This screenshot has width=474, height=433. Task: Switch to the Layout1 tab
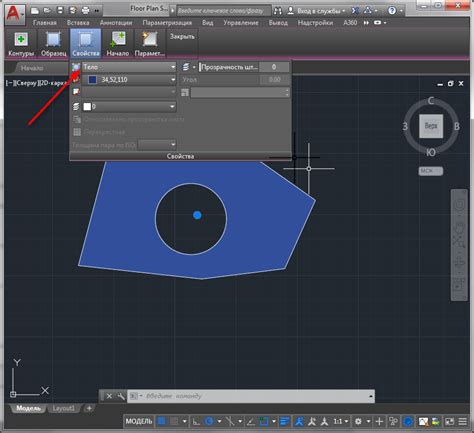(x=63, y=408)
